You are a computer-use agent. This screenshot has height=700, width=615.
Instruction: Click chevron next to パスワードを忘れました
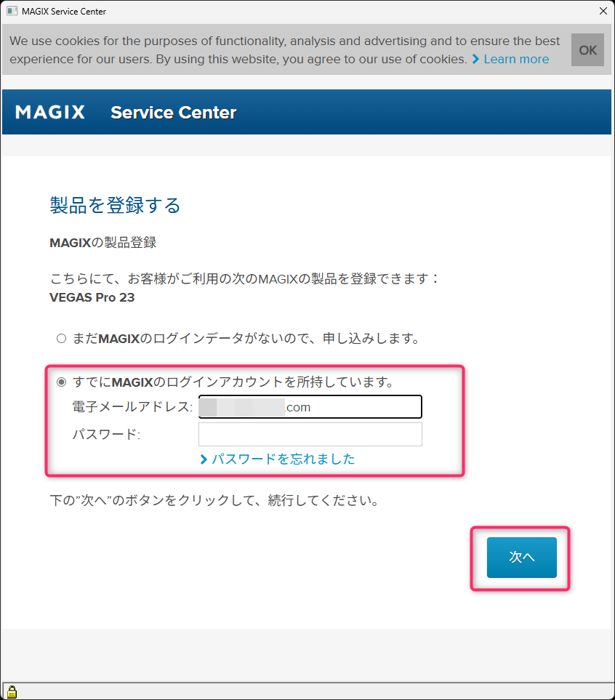click(204, 459)
